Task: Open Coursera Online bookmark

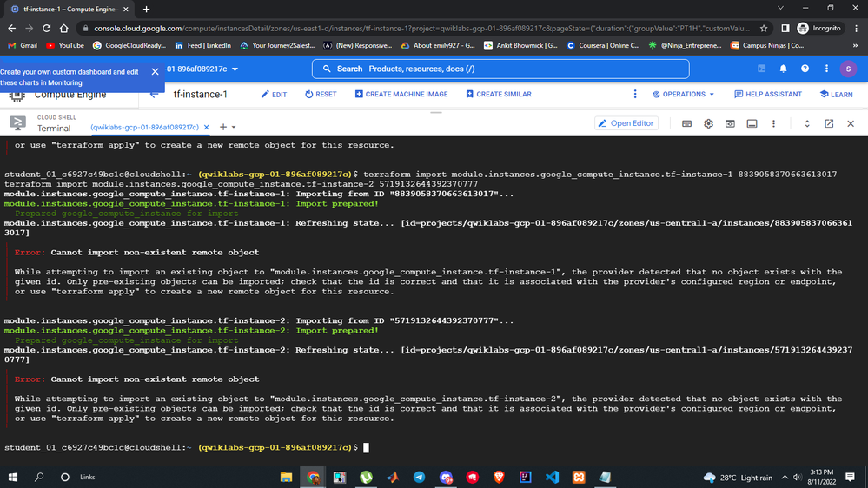Action: [x=603, y=45]
